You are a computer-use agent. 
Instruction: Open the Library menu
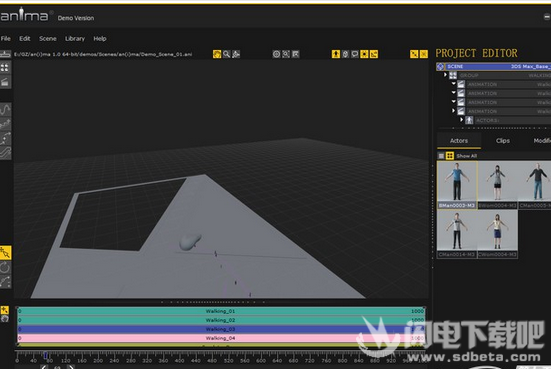point(75,38)
